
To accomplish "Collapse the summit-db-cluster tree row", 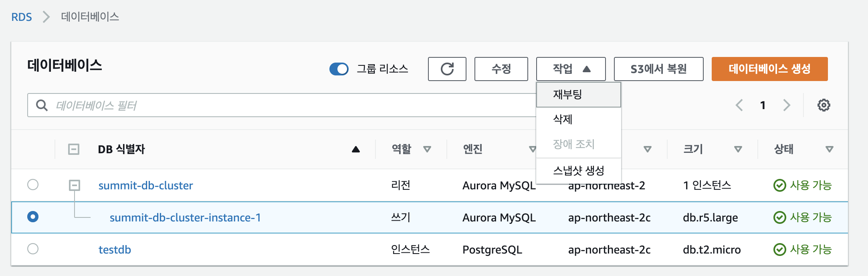I will tap(75, 185).
